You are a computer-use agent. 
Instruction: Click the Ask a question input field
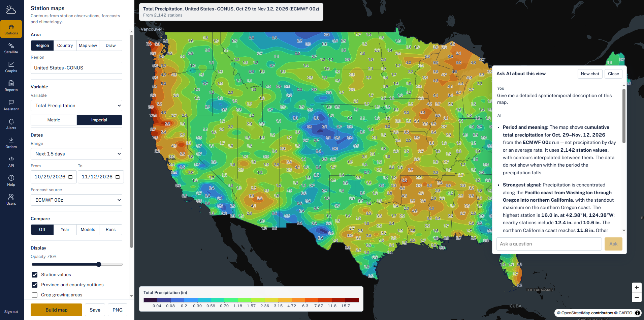[549, 244]
